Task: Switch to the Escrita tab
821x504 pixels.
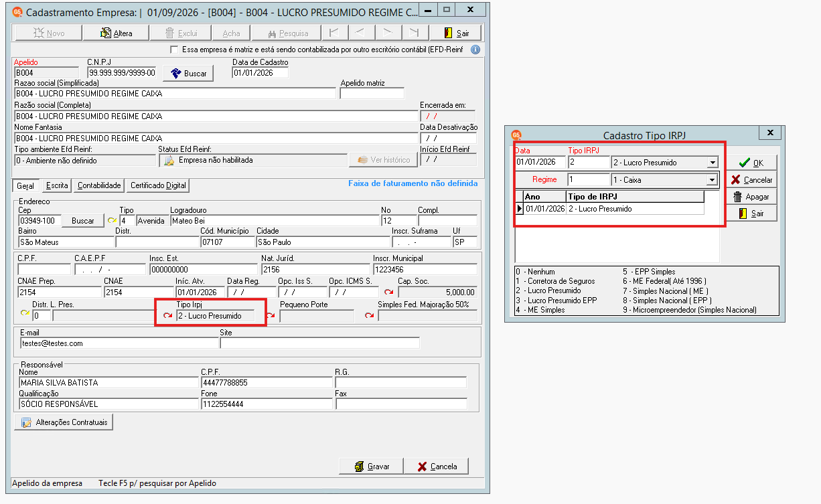Action: click(x=57, y=185)
